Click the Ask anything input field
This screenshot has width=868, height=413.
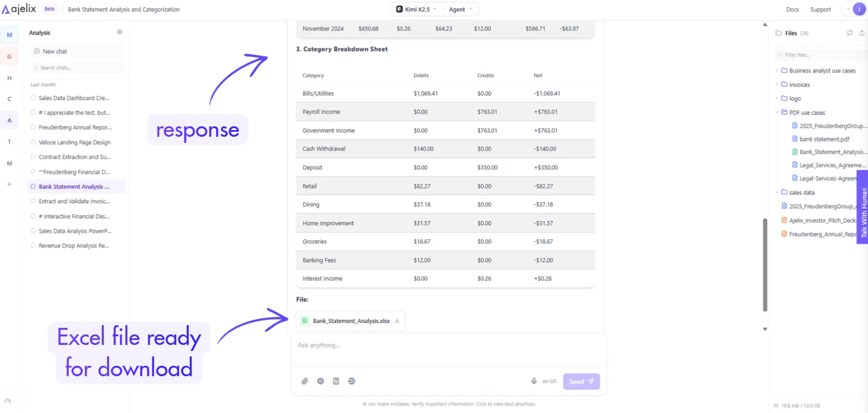coord(447,345)
